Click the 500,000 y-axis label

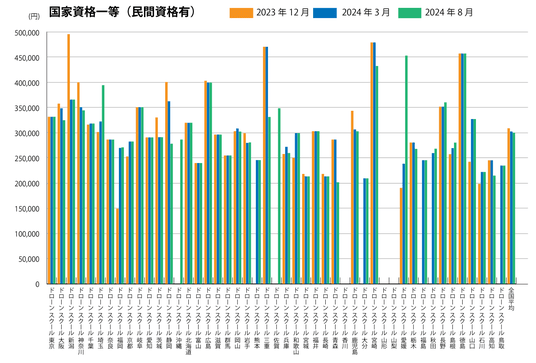tap(27, 33)
